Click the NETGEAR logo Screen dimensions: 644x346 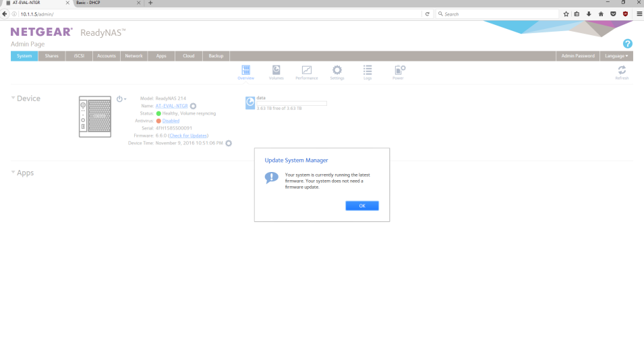tap(42, 32)
